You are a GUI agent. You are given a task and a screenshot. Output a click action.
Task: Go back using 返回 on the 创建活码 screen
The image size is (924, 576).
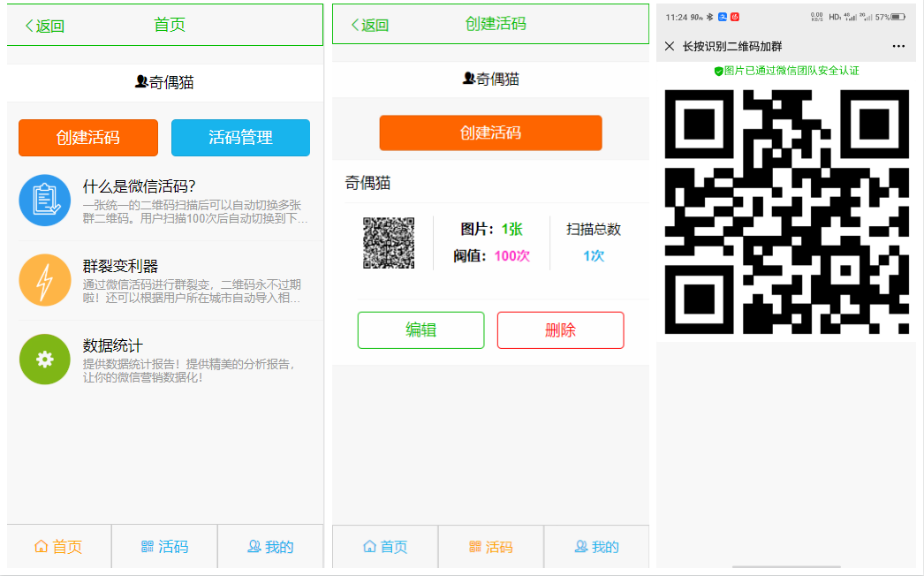pos(370,26)
